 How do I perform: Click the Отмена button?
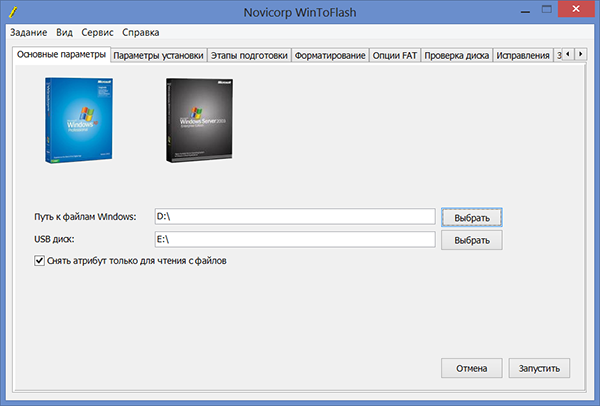pos(471,368)
